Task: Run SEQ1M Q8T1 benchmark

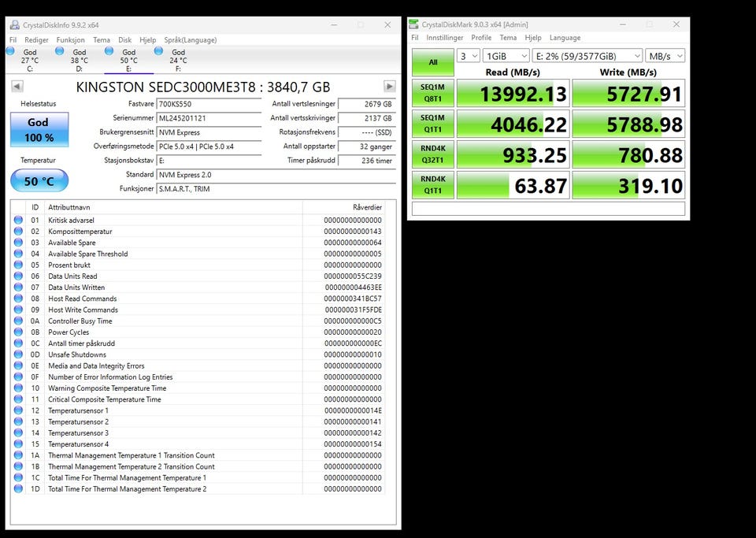Action: pyautogui.click(x=433, y=93)
